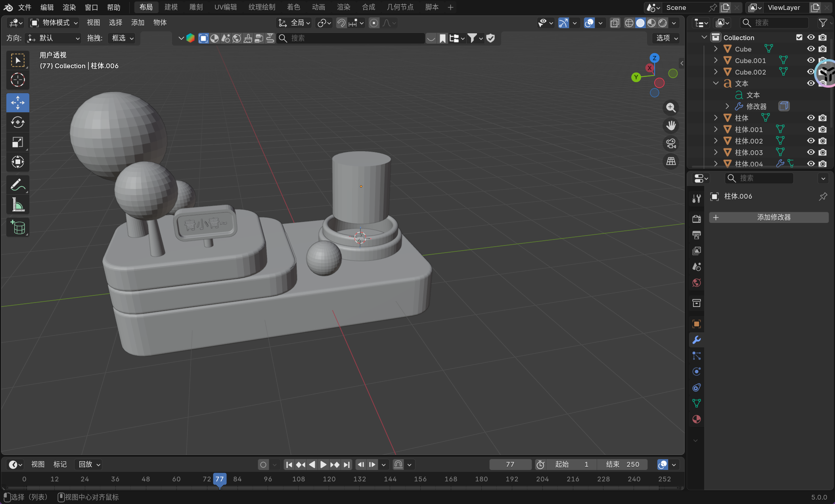Select the Scale tool
This screenshot has width=835, height=504.
click(x=17, y=142)
